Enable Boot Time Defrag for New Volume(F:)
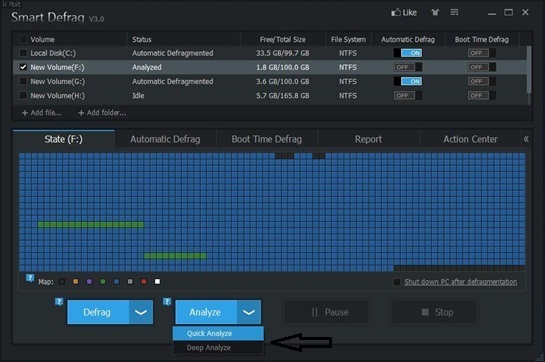 coord(482,67)
